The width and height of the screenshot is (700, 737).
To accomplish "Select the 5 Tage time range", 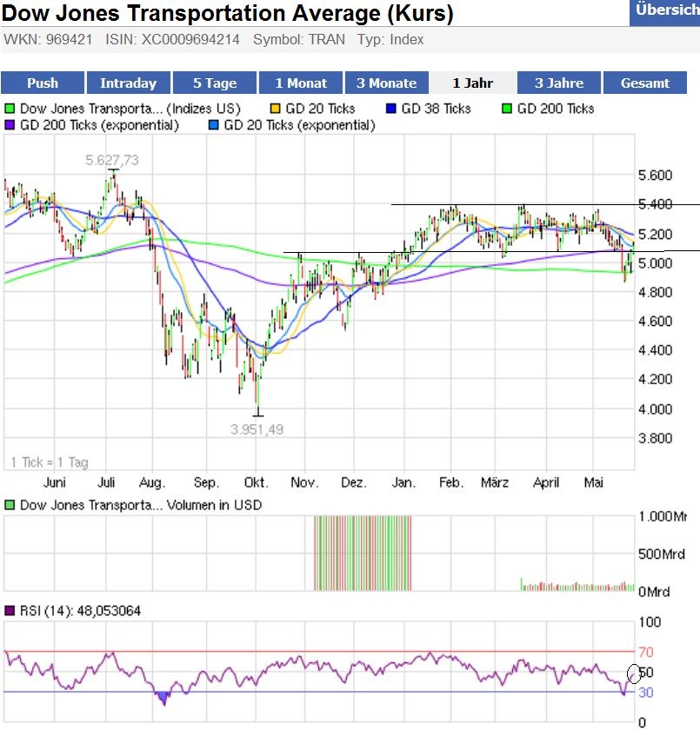I will point(215,83).
